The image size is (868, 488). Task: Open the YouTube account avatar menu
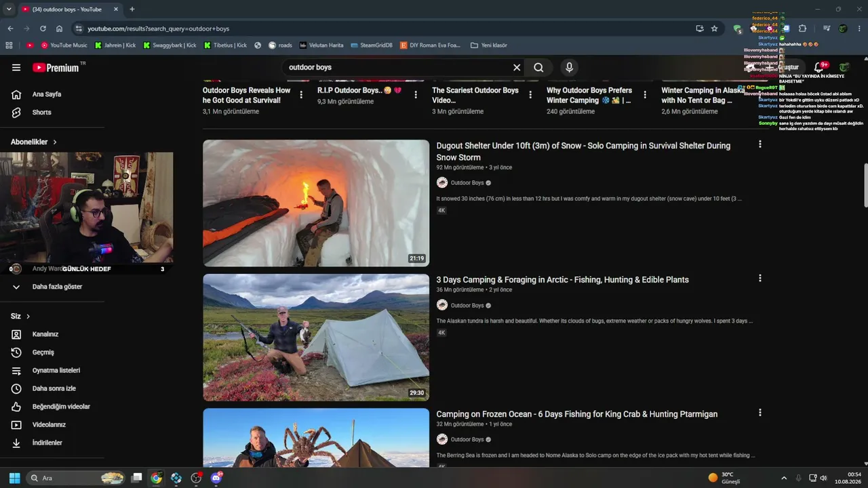[x=844, y=68]
